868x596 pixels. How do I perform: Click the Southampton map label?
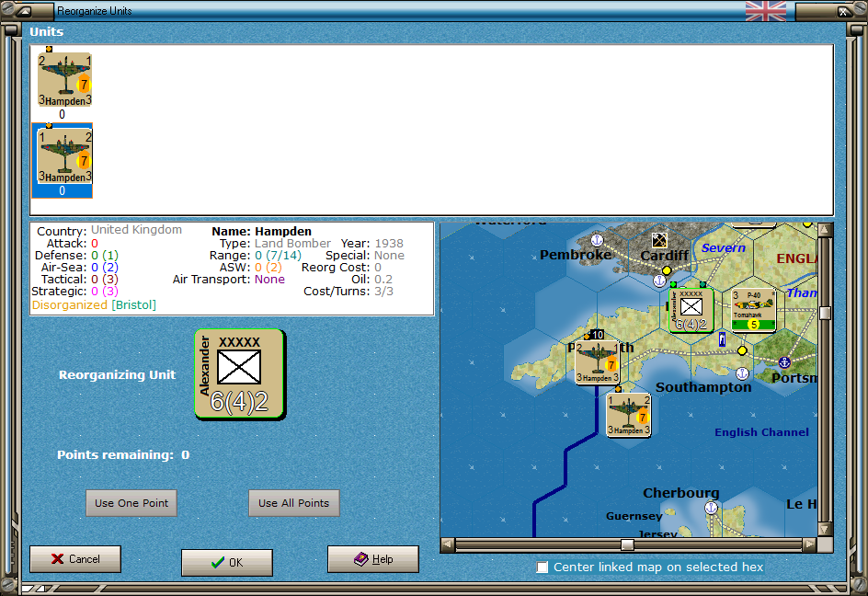point(703,387)
